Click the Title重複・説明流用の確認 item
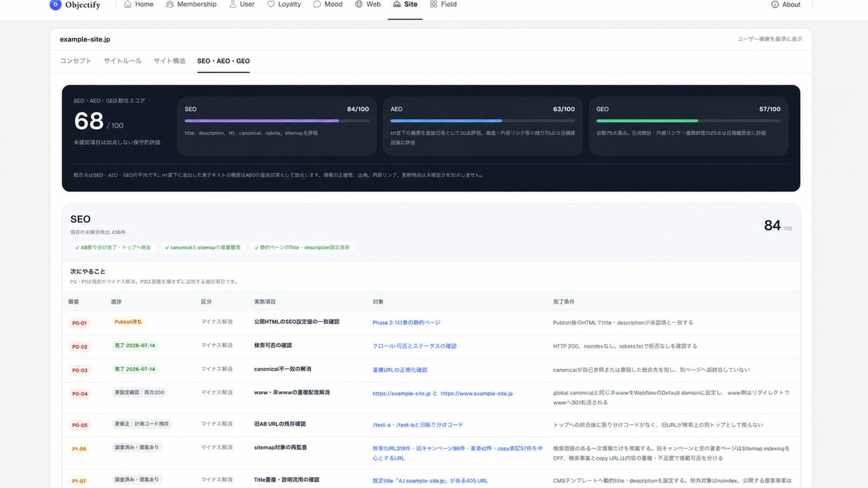The width and height of the screenshot is (868, 488). pyautogui.click(x=286, y=480)
